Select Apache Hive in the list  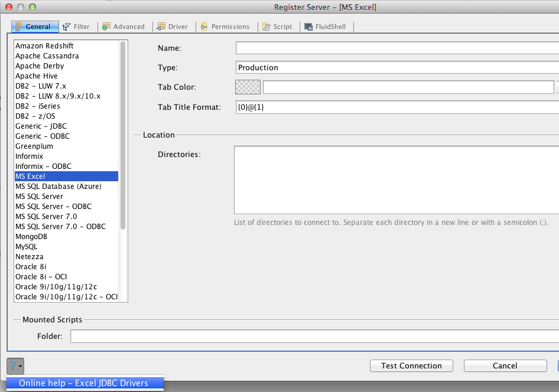click(x=66, y=76)
